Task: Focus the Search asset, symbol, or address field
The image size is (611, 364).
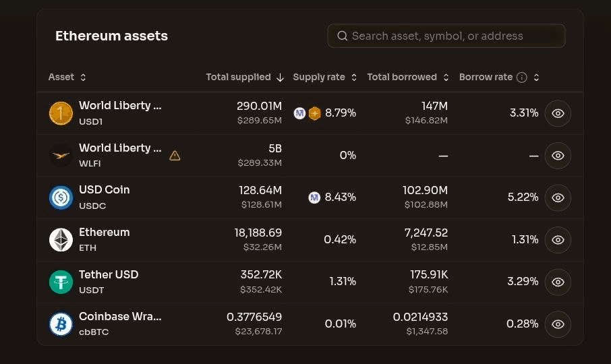Action: pos(446,36)
